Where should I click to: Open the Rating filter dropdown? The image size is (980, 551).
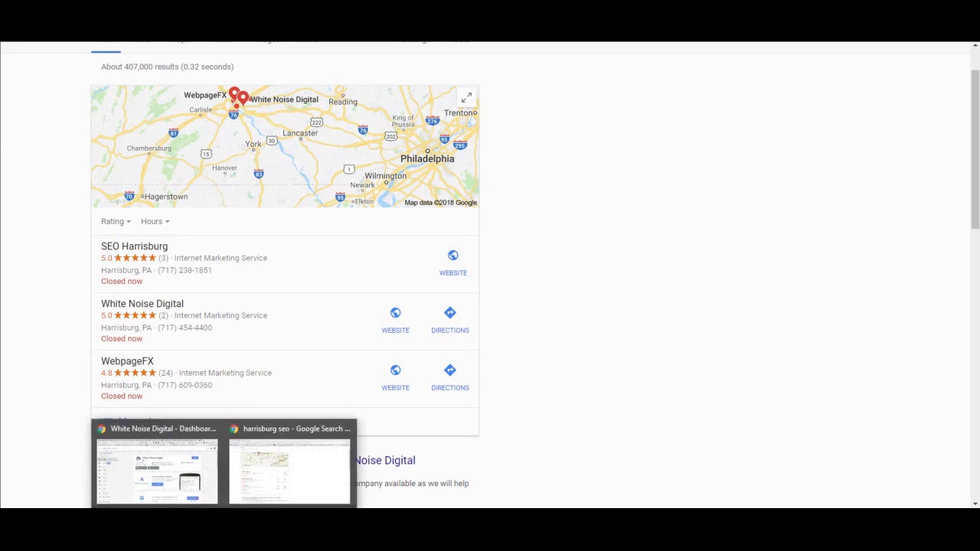116,221
